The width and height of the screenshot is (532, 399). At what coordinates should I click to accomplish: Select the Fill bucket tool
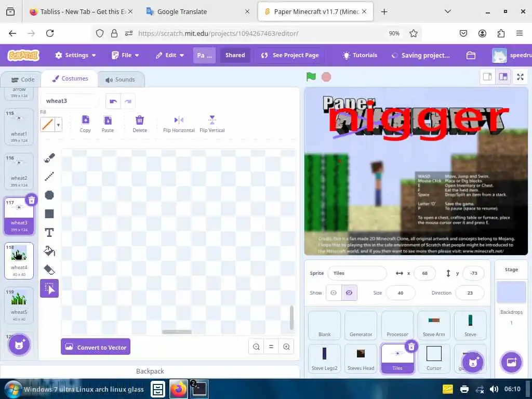tap(49, 251)
